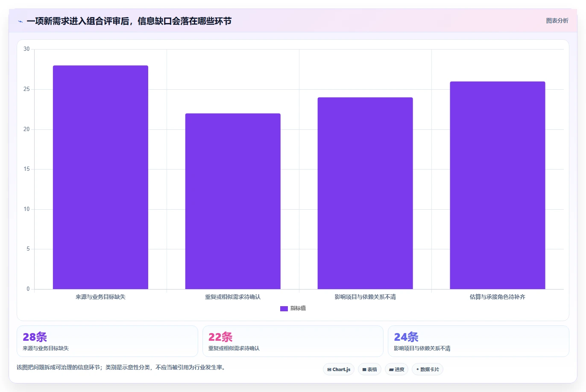This screenshot has height=392, width=586.
Task: Click the 指标值 legend text
Action: 298,308
